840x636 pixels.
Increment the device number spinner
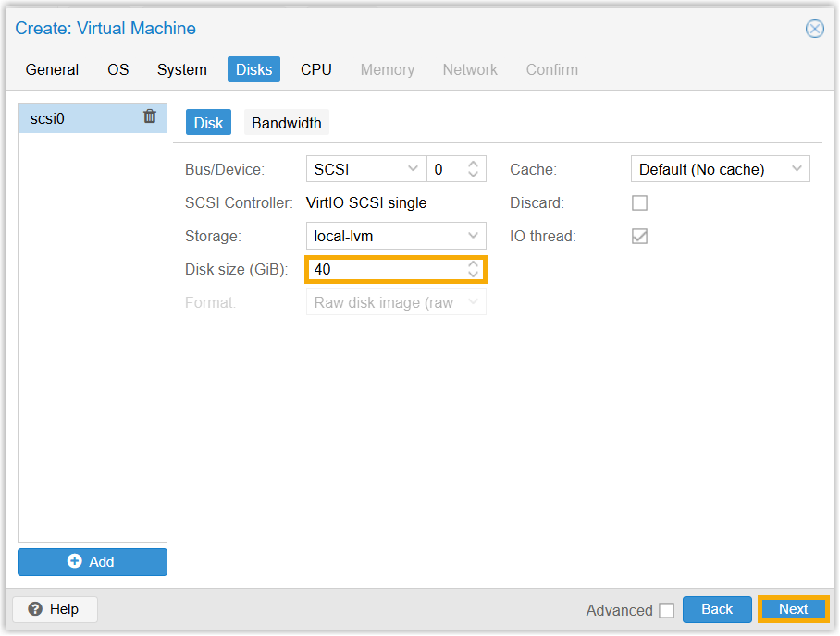(473, 165)
